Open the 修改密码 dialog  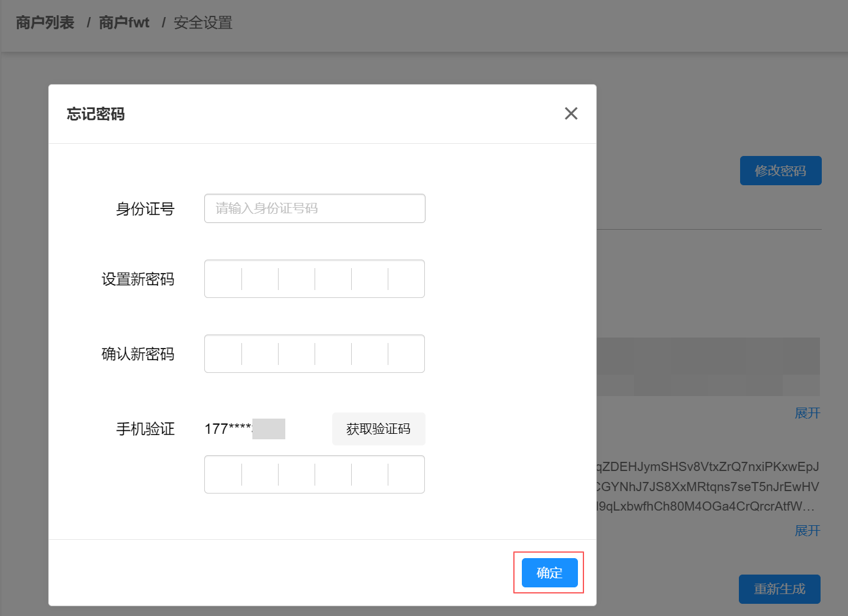click(x=780, y=171)
